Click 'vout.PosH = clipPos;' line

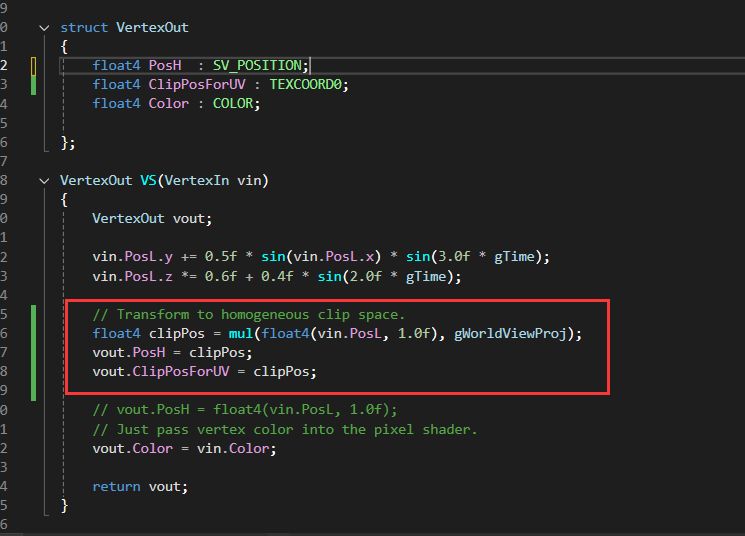coord(172,353)
